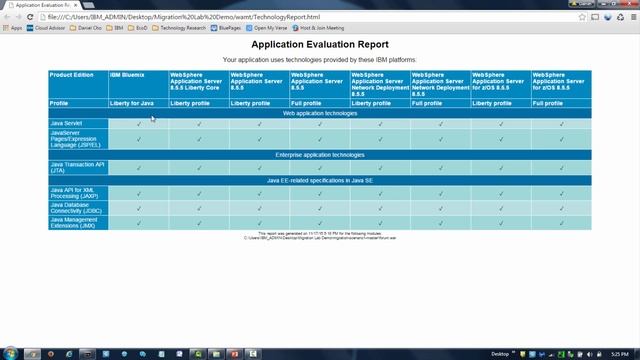Viewport: 640px width, 360px height.
Task: Click the Liberty for Java profile cell
Action: coord(138,103)
